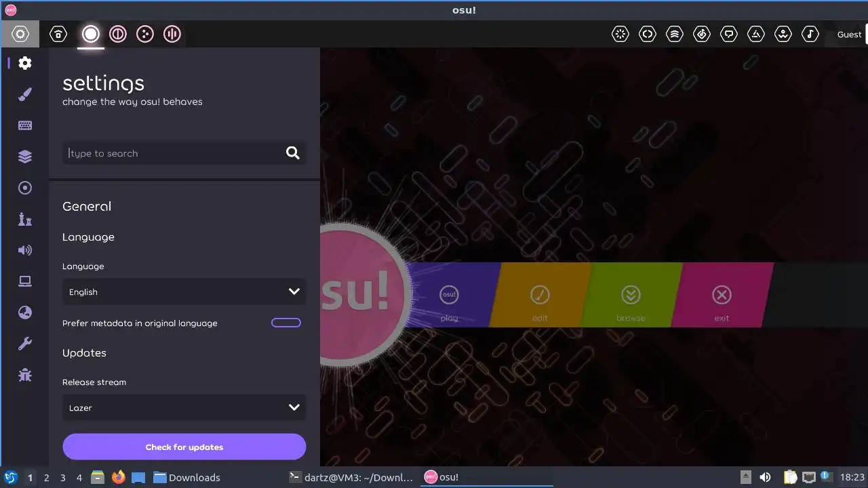Click the search magnifier icon

(x=293, y=153)
